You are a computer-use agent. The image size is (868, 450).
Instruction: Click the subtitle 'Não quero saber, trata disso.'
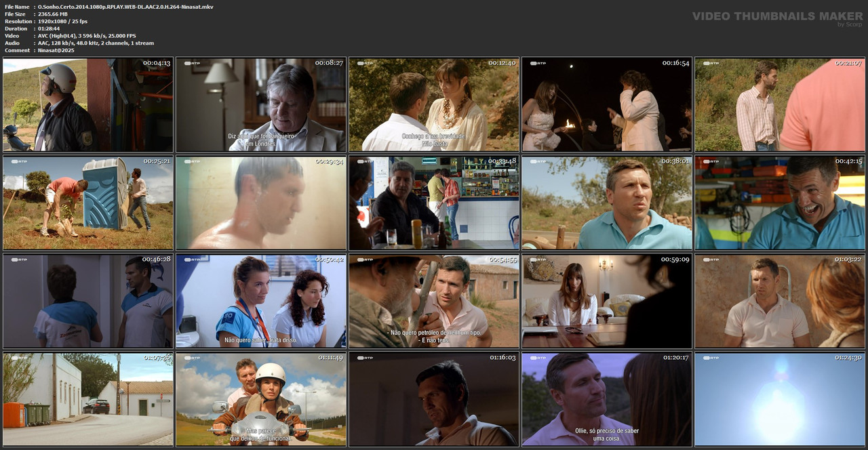click(261, 340)
